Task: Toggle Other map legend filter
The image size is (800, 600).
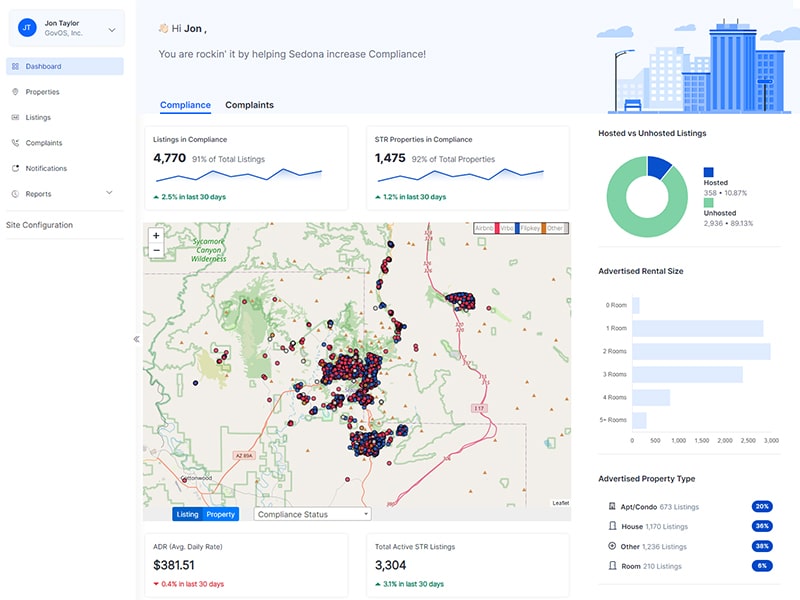Action: (x=555, y=228)
